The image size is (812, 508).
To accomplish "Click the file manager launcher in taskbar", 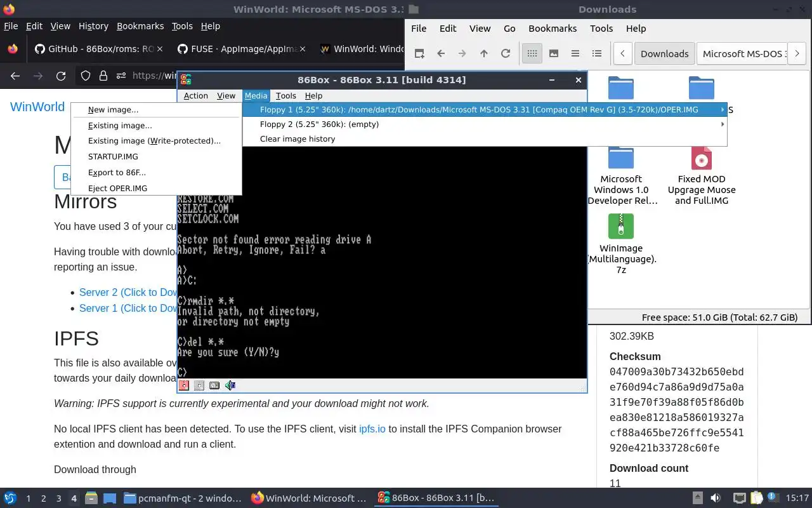I will (91, 498).
